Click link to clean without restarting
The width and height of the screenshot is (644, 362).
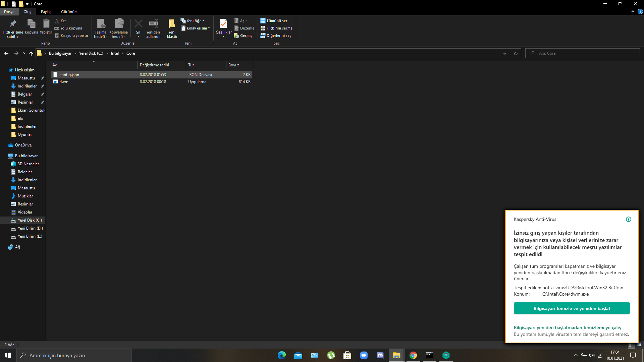click(x=567, y=327)
